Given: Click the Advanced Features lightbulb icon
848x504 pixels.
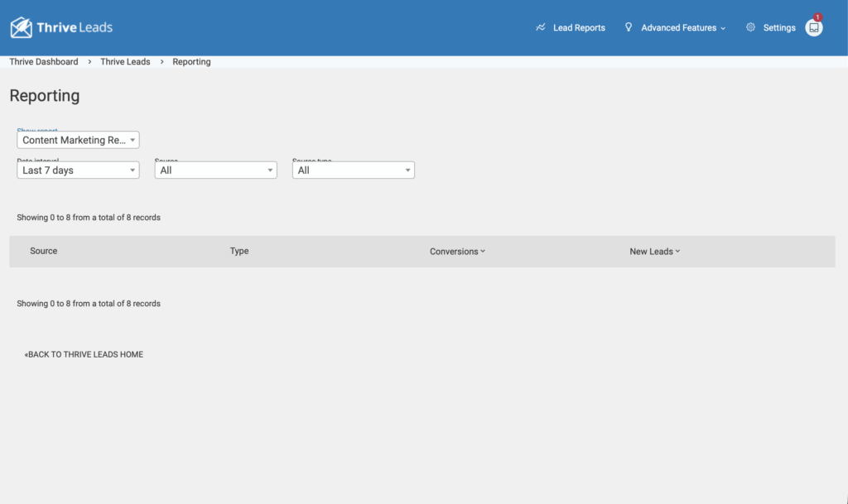Looking at the screenshot, I should click(x=629, y=27).
